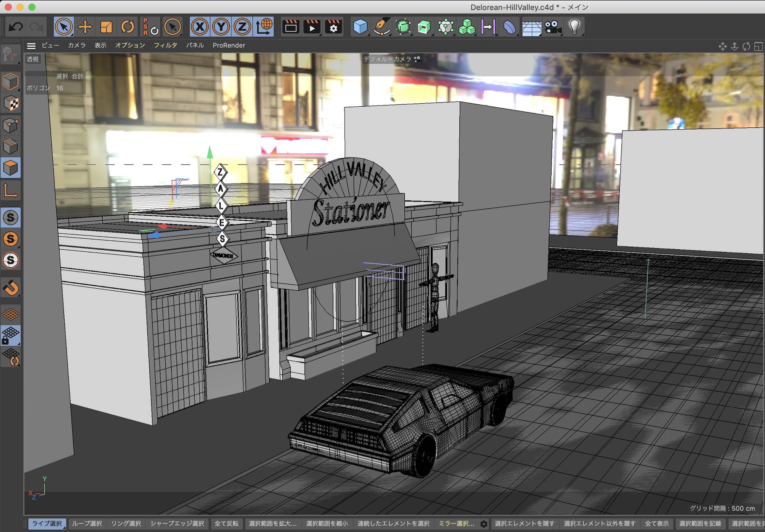765x532 pixels.
Task: Open the カメラ menu
Action: click(x=76, y=45)
